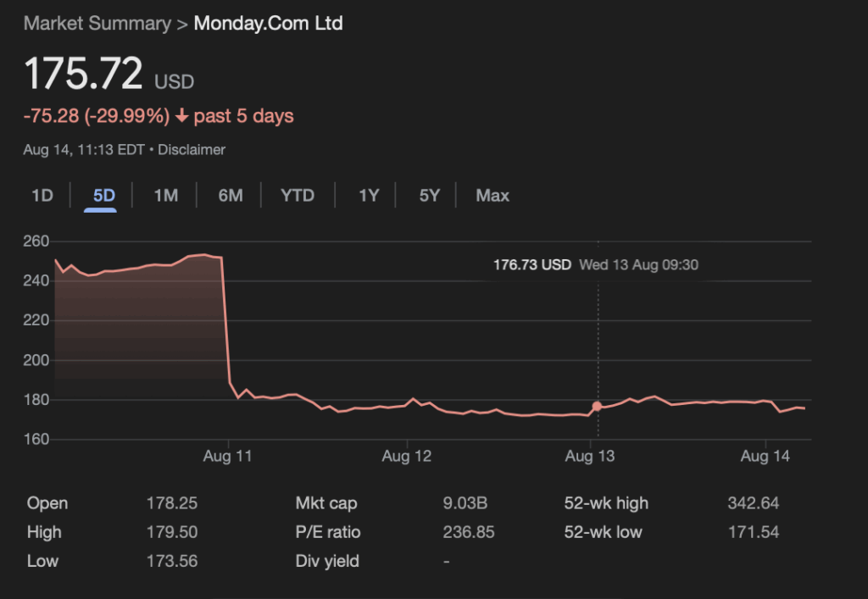Open the Disclaimer link
Image resolution: width=868 pixels, height=599 pixels.
pyautogui.click(x=192, y=150)
